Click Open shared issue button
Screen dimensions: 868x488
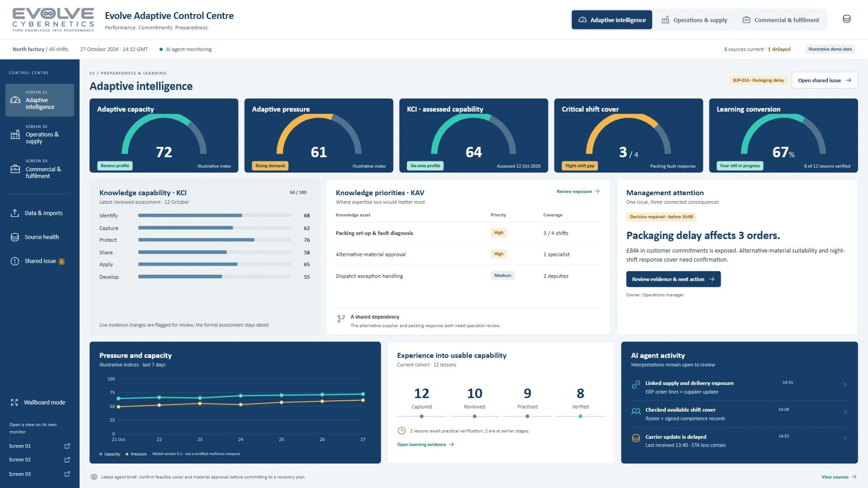[x=824, y=80]
